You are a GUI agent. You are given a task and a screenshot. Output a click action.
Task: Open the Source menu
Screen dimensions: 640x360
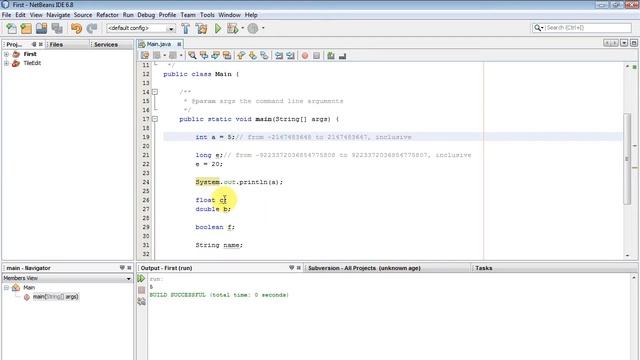point(83,15)
